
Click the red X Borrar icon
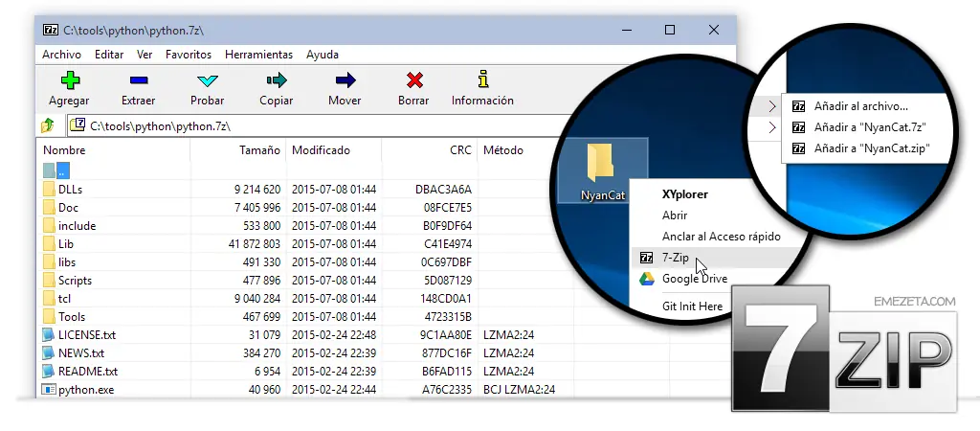coord(413,80)
